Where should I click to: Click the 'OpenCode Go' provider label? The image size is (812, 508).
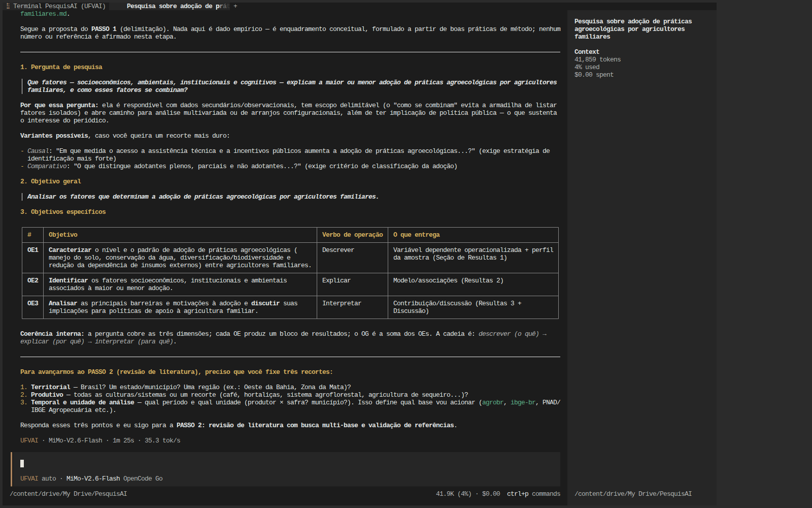(x=143, y=479)
